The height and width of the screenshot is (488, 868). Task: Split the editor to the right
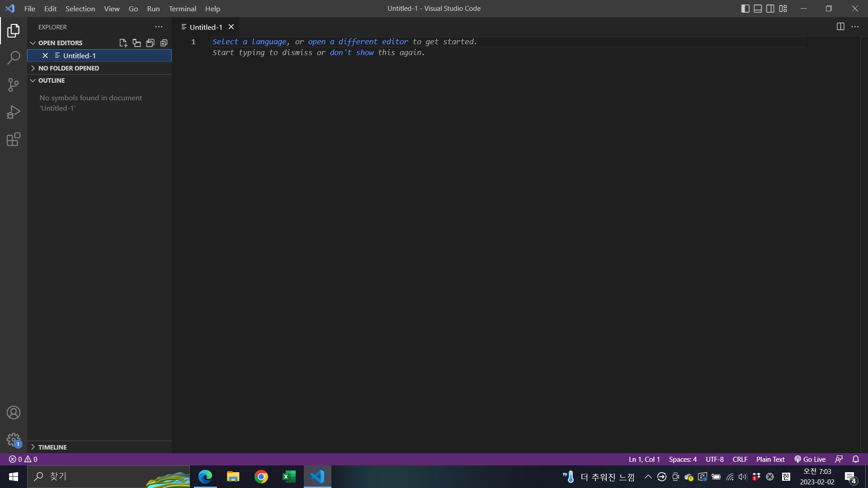click(x=840, y=27)
